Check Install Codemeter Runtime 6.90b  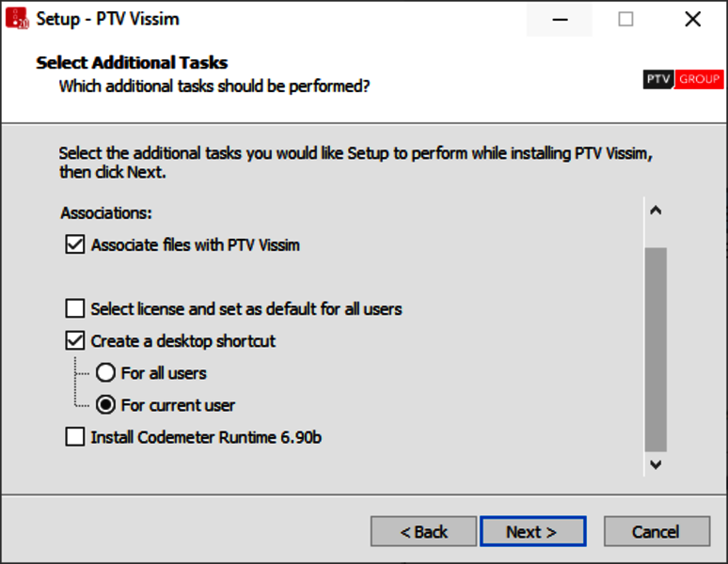(75, 437)
